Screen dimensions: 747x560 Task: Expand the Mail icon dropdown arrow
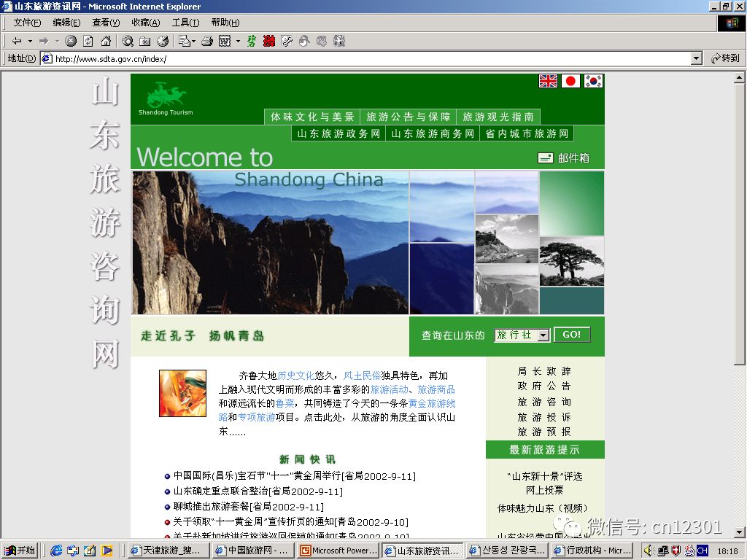[x=194, y=41]
